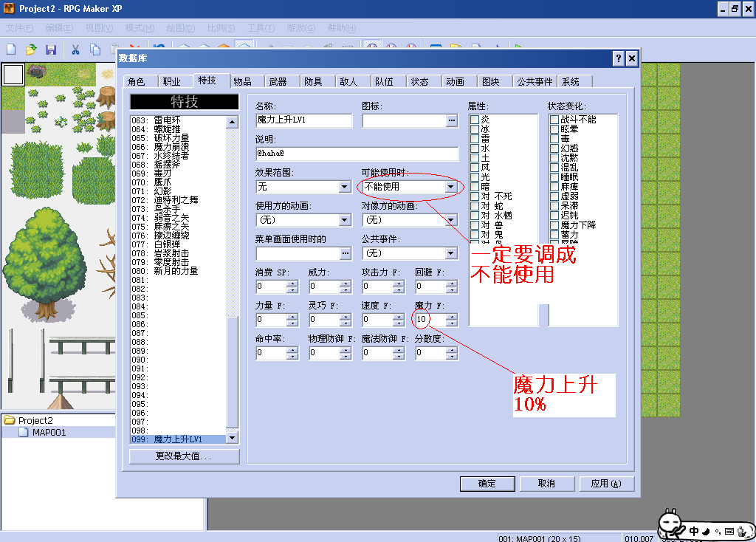Toggle the 光 attribute checkbox
Screen dimensions: 756x542
click(475, 177)
